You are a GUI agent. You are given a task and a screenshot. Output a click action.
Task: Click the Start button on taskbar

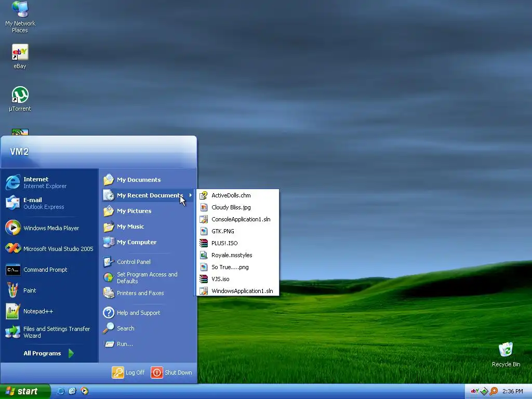[25, 391]
